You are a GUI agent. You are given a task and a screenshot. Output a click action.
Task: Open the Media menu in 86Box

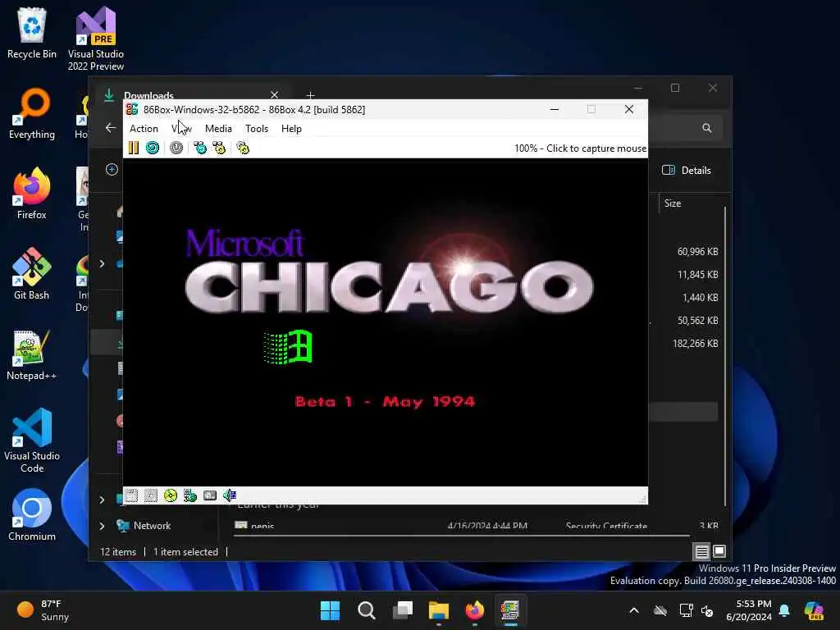[218, 129]
